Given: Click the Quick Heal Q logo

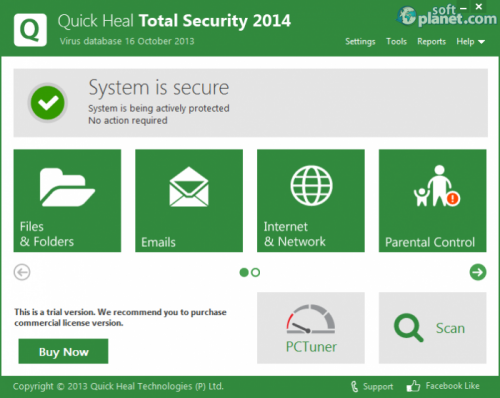Looking at the screenshot, I should pyautogui.click(x=30, y=30).
